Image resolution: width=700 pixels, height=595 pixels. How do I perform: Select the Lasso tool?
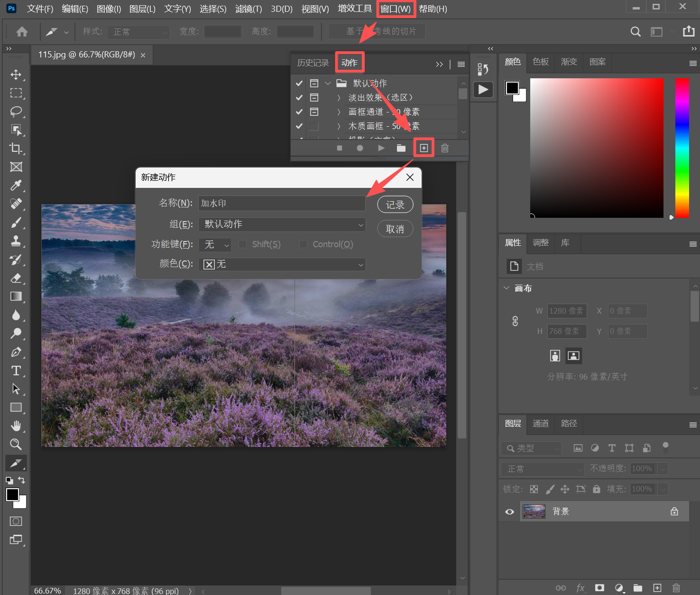click(x=16, y=112)
